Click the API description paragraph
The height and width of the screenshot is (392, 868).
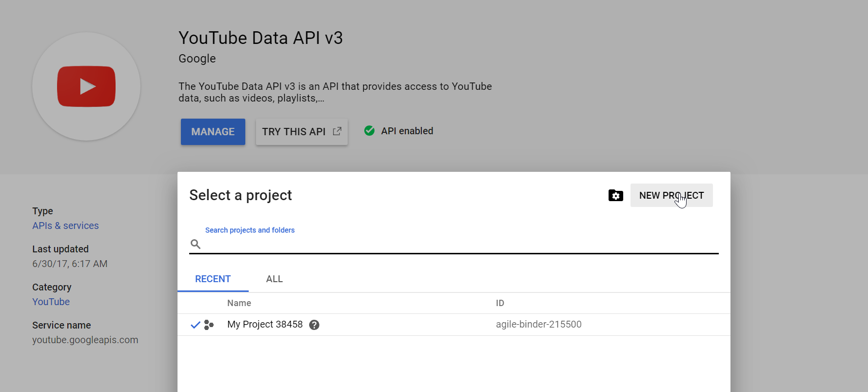coord(335,92)
